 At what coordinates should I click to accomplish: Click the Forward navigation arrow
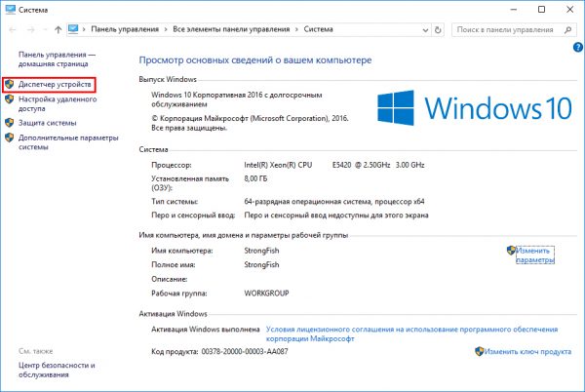(x=31, y=29)
